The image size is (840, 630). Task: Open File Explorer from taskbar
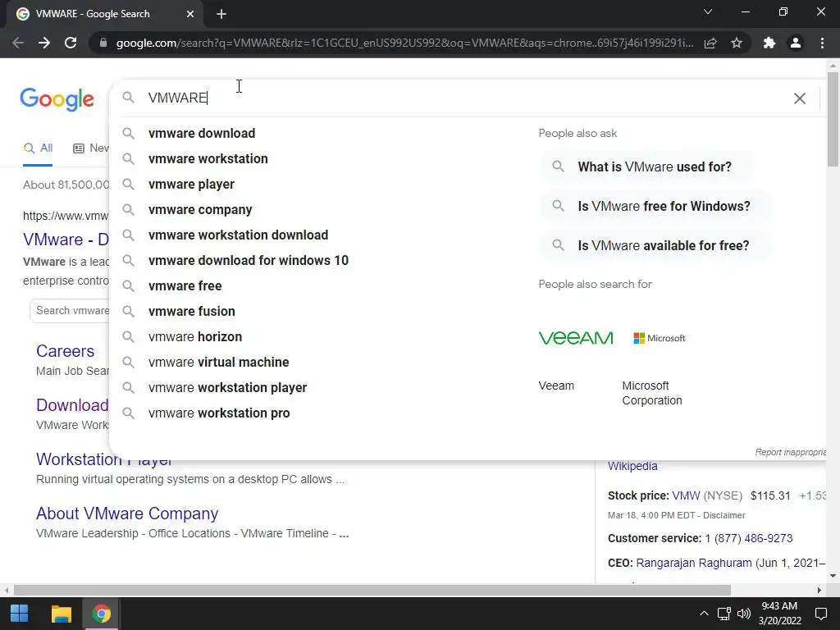pos(61,614)
